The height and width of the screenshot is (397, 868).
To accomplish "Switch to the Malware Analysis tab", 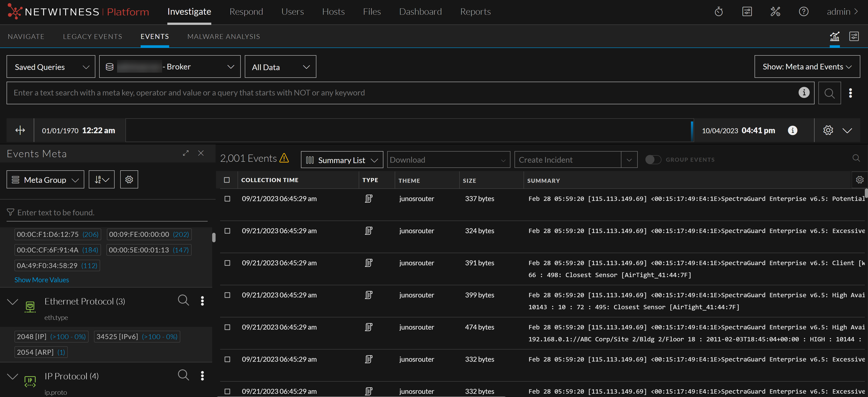I will click(224, 36).
